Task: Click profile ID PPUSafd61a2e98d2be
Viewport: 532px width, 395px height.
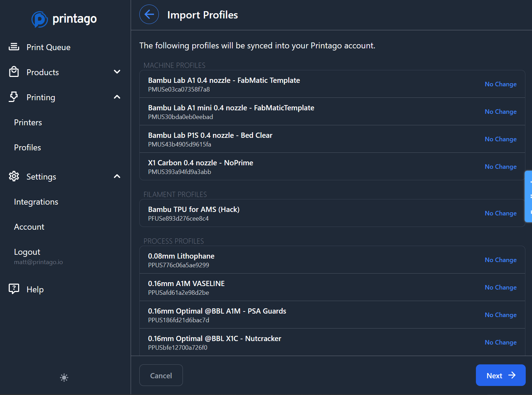Action: (x=178, y=293)
